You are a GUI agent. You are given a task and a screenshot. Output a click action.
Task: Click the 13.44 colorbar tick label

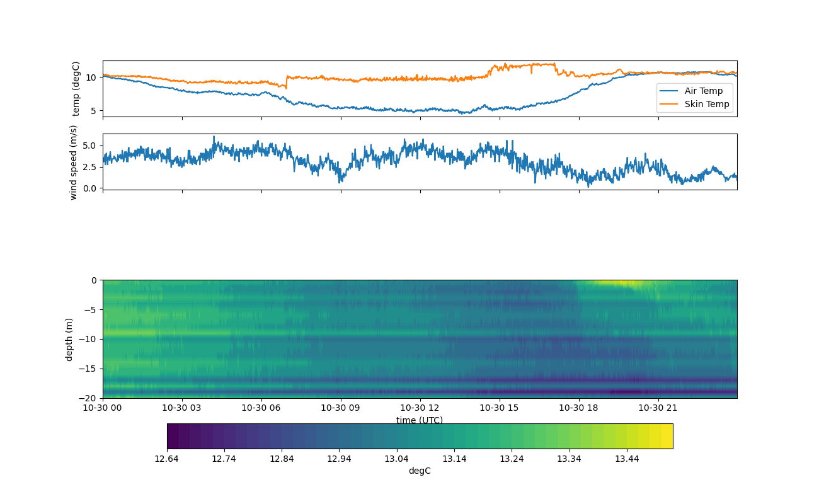(626, 459)
